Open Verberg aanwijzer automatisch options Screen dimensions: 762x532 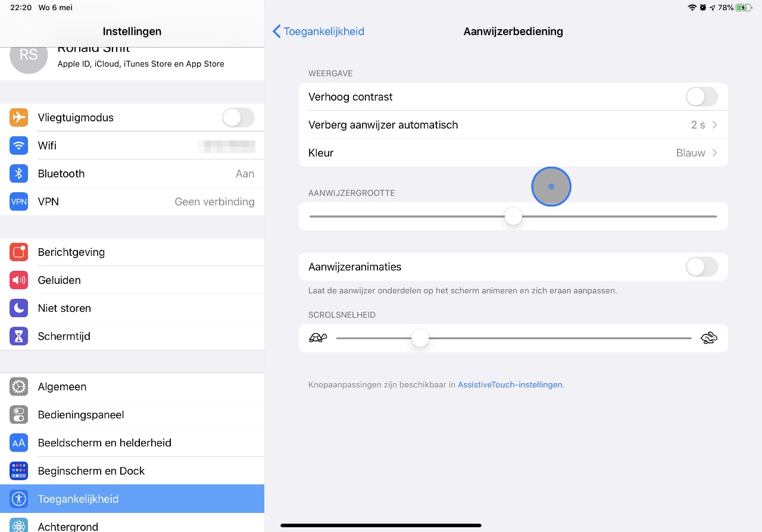click(512, 125)
